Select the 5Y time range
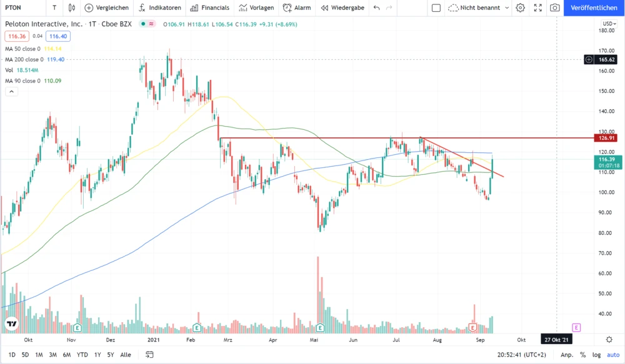 point(111,355)
